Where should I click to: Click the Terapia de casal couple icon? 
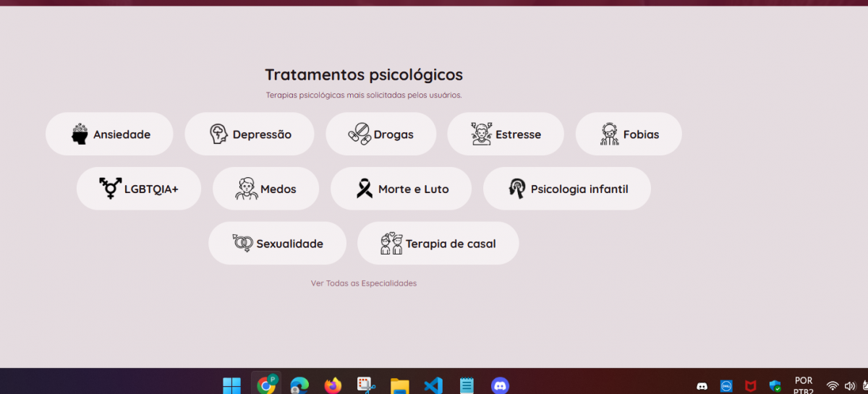pyautogui.click(x=391, y=243)
